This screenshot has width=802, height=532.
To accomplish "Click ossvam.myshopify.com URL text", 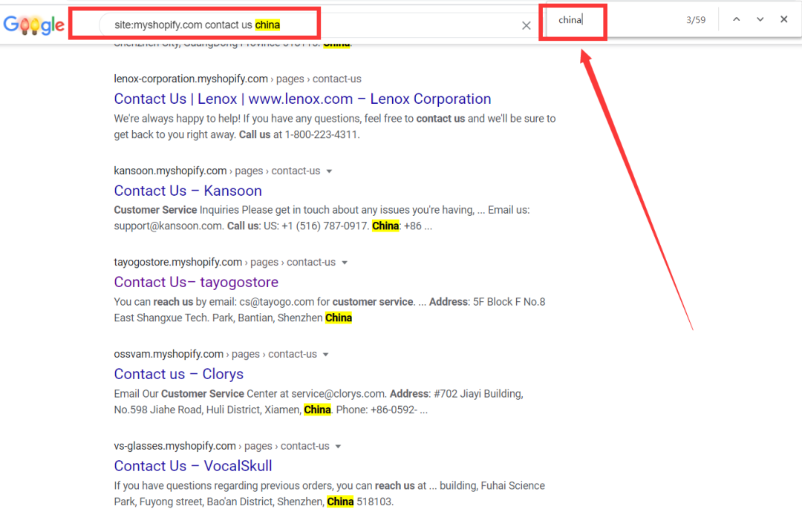I will [x=169, y=354].
